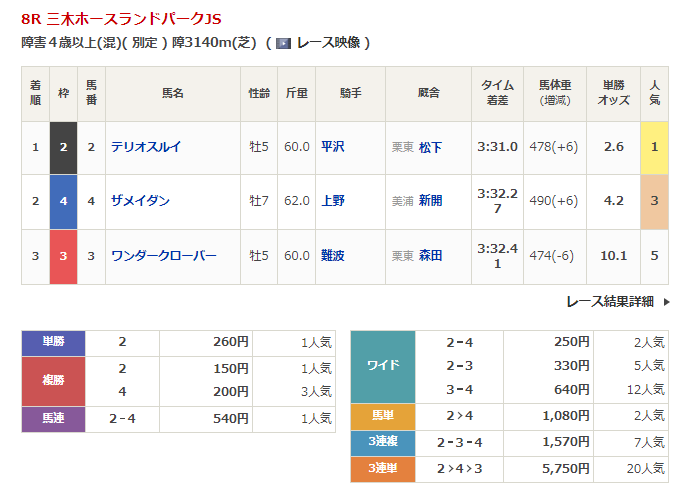
Task: Open trainer 森田 page
Action: [430, 256]
